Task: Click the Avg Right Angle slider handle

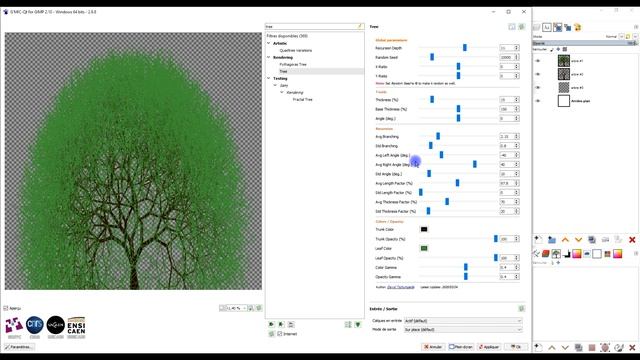Action: [x=474, y=164]
